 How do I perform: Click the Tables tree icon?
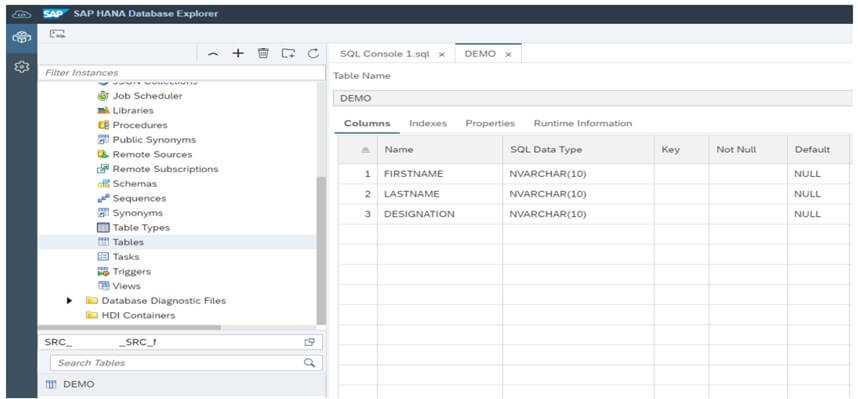(103, 242)
